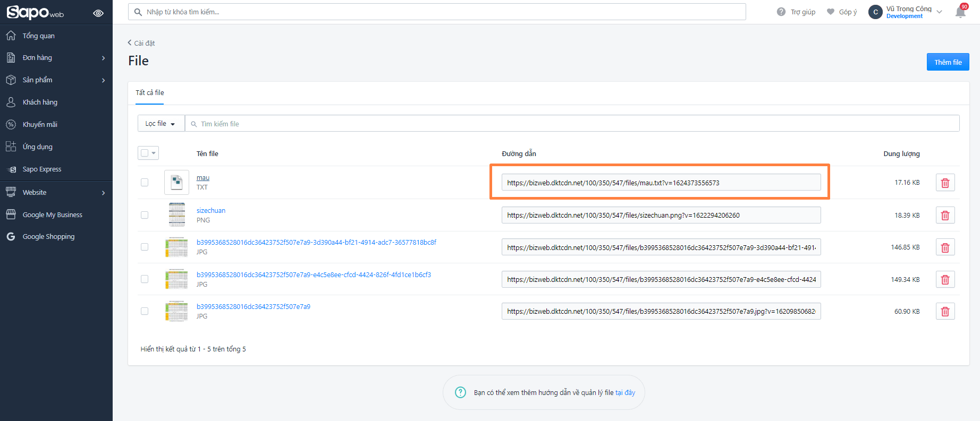980x421 pixels.
Task: Click the question mark icon in guide banner
Action: 460,392
